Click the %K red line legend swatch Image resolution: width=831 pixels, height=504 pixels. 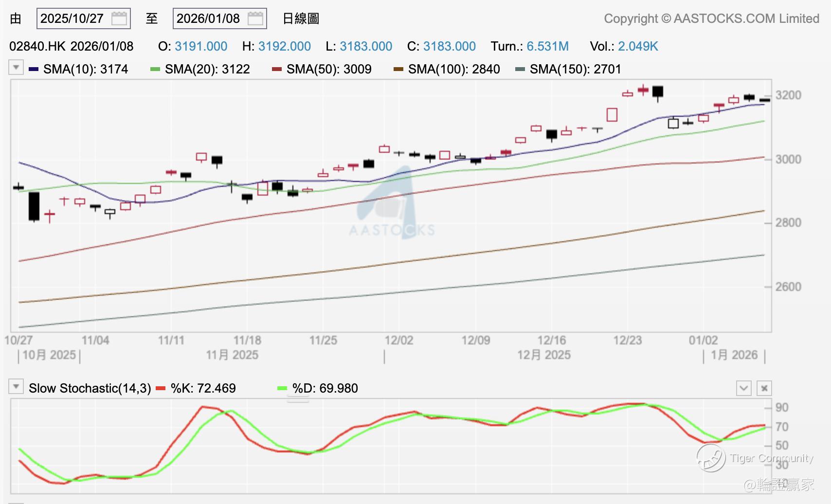pyautogui.click(x=161, y=389)
